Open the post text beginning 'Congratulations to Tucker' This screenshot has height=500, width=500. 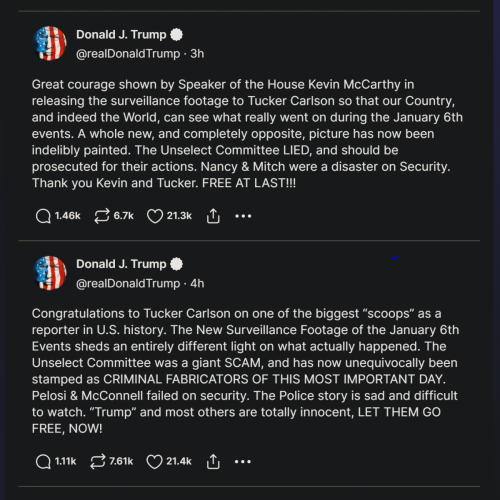click(x=245, y=371)
